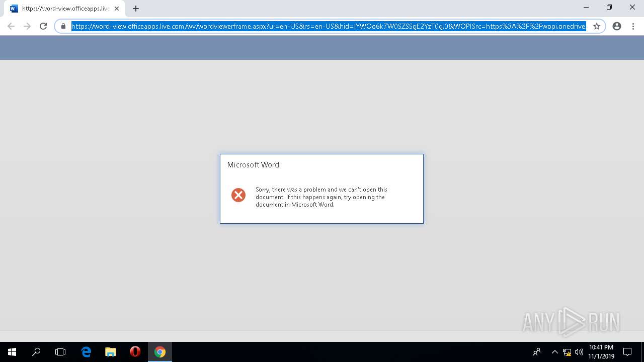The image size is (644, 362).
Task: Close the Chrome window
Action: 632,8
